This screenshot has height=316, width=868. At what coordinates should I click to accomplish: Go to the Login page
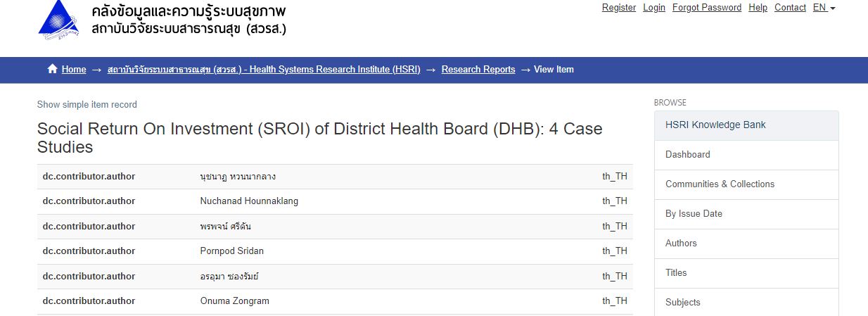tap(654, 8)
